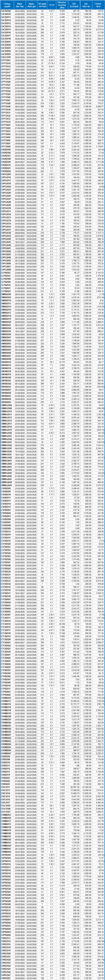This screenshot has width=105, height=980.
Task: Click the "Ngày định giá" header cell
Action: pos(31,5)
